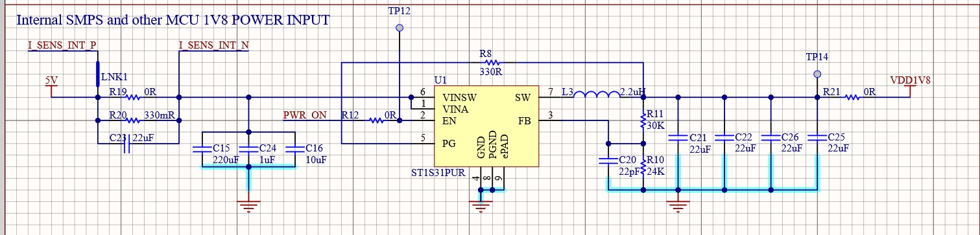Image resolution: width=980 pixels, height=235 pixels.
Task: Select resistor R21 0R symbol
Action: [852, 97]
